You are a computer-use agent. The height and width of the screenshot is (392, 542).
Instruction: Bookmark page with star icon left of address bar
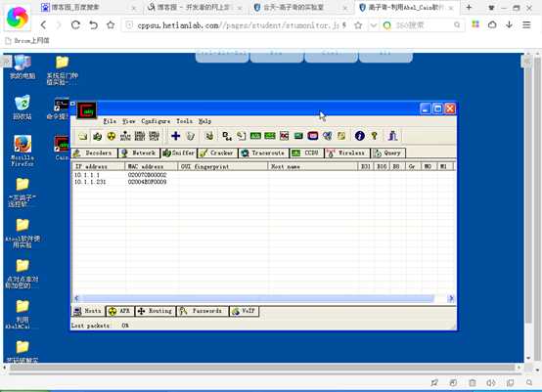(x=111, y=24)
